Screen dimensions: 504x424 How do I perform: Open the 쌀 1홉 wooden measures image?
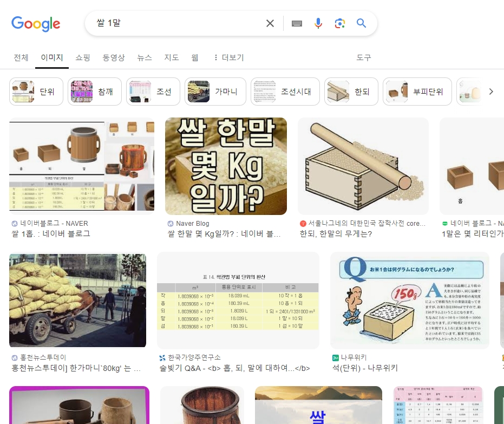coord(82,166)
